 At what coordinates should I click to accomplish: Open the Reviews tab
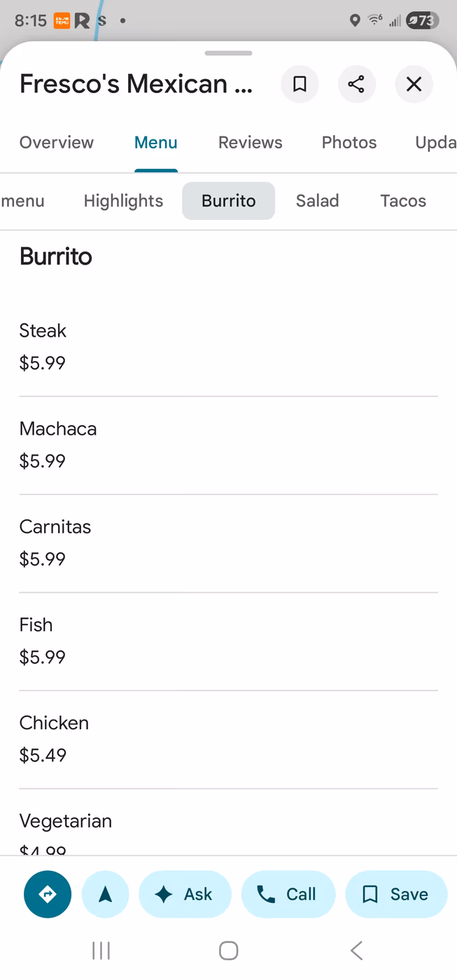click(x=251, y=143)
